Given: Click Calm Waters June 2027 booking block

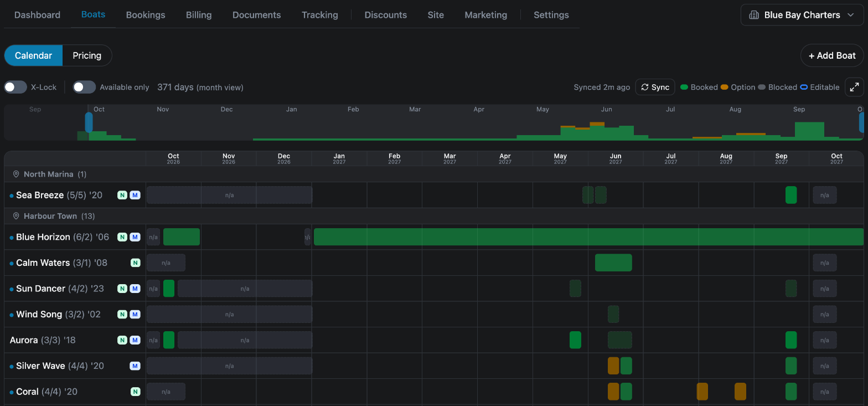Looking at the screenshot, I should click(x=613, y=263).
